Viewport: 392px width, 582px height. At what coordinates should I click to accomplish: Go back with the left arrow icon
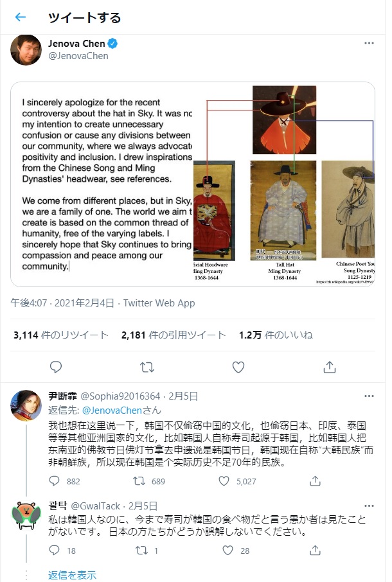click(21, 17)
